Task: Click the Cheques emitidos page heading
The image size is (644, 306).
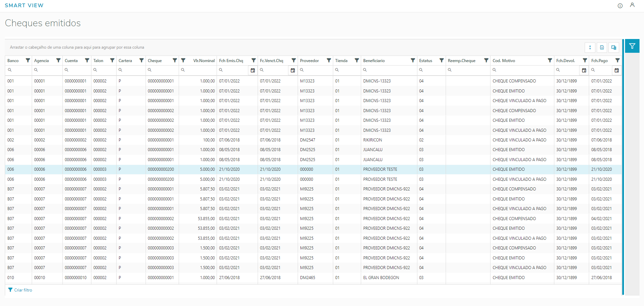Action: [43, 23]
